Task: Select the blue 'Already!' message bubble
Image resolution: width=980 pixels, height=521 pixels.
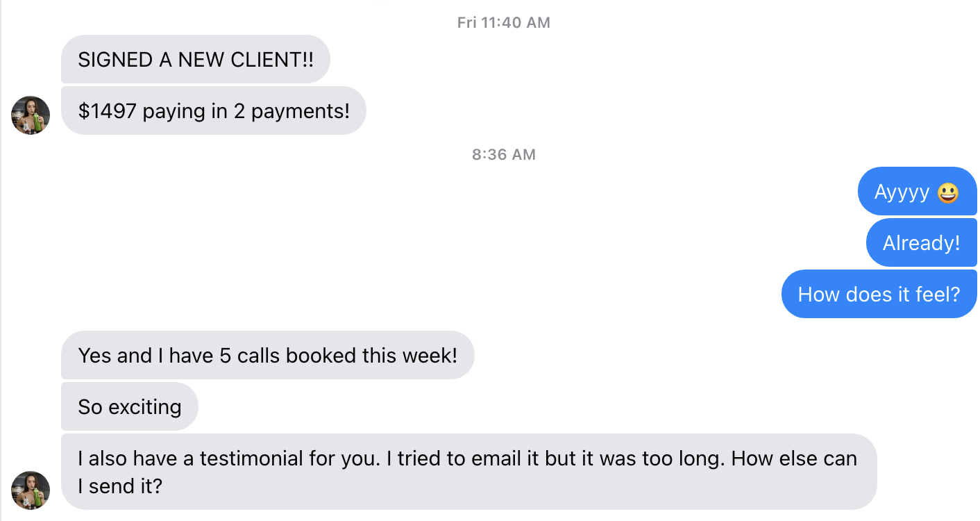Action: point(922,242)
